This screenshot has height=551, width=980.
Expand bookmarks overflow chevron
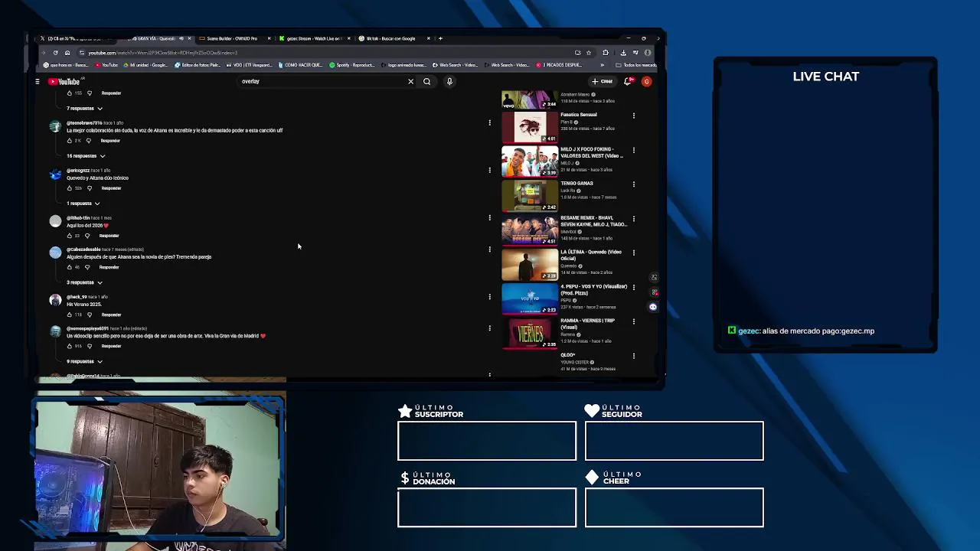(602, 65)
